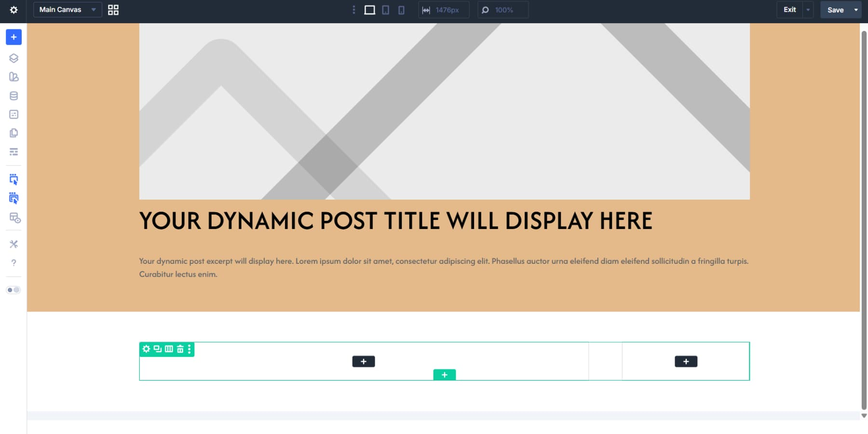Open the Add Elements panel

tap(14, 37)
